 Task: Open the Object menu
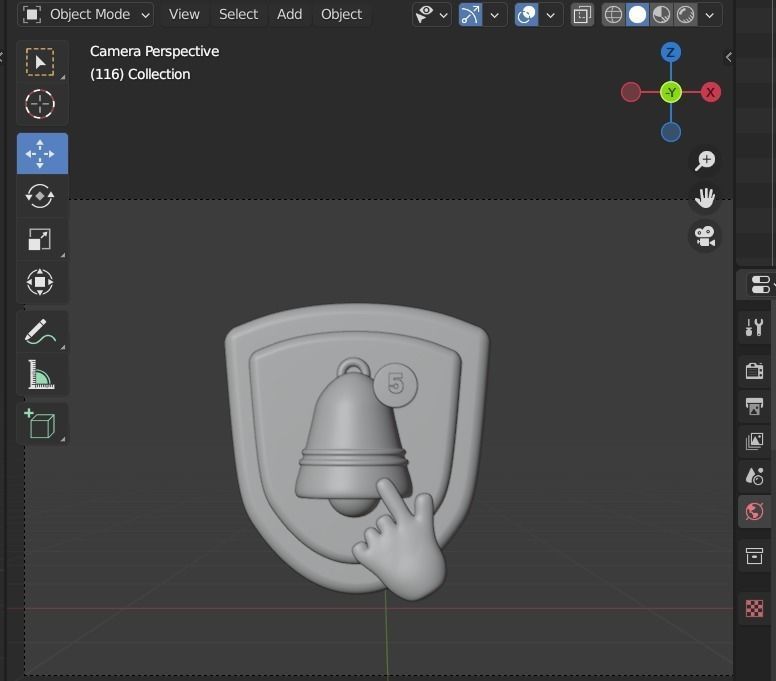(341, 14)
